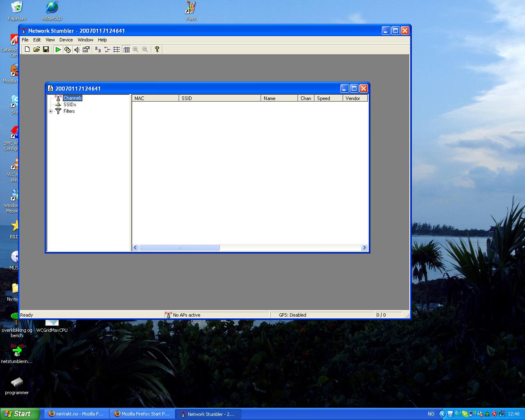Image resolution: width=525 pixels, height=420 pixels.
Task: Open the Start menu
Action: (20, 414)
